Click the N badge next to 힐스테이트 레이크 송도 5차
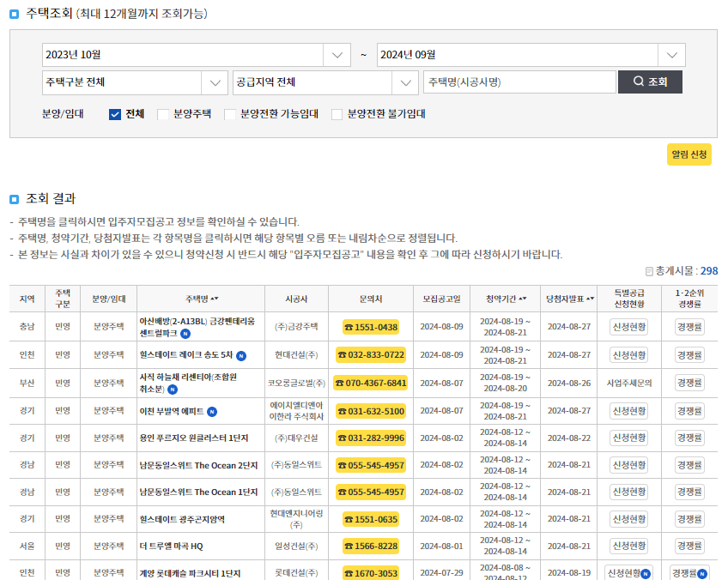This screenshot has height=580, width=728. pos(241,356)
